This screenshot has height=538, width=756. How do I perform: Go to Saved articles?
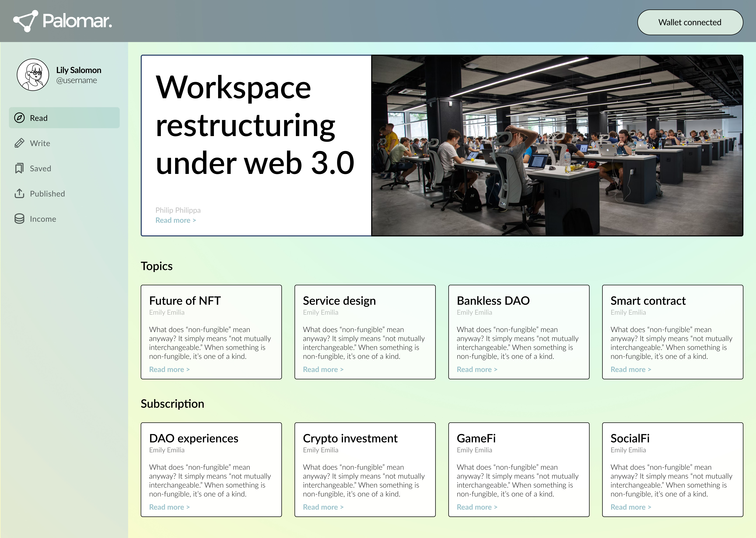click(64, 168)
